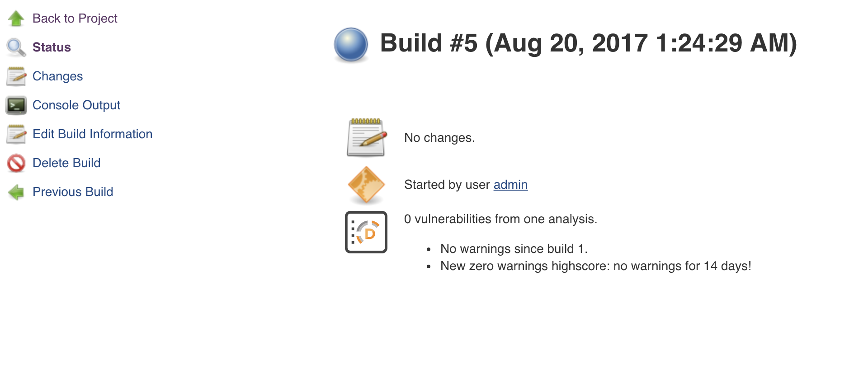This screenshot has height=383, width=868.
Task: Open Console Output for this build
Action: coord(76,105)
